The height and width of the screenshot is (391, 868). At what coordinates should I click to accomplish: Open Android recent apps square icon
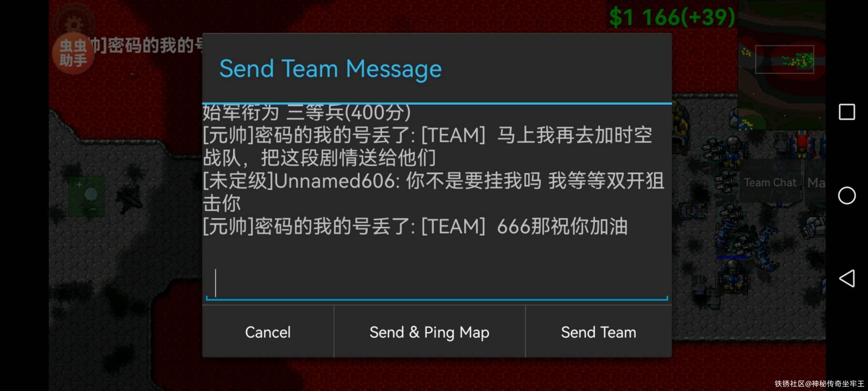pyautogui.click(x=847, y=112)
